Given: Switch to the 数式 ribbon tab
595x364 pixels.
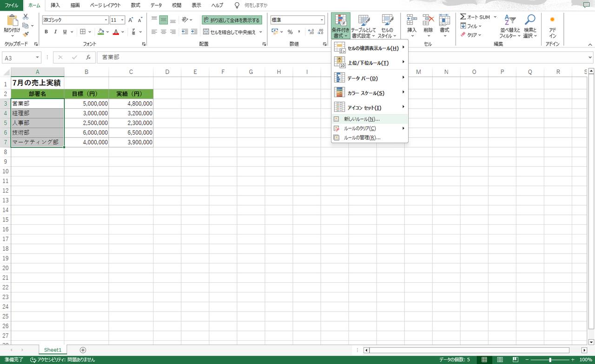Looking at the screenshot, I should [x=136, y=5].
